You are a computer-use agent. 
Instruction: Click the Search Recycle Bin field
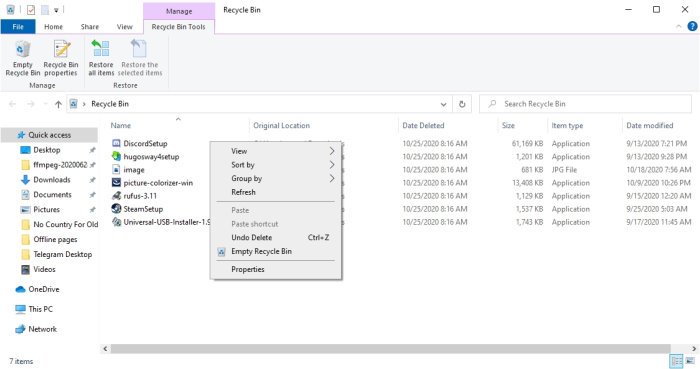[585, 104]
